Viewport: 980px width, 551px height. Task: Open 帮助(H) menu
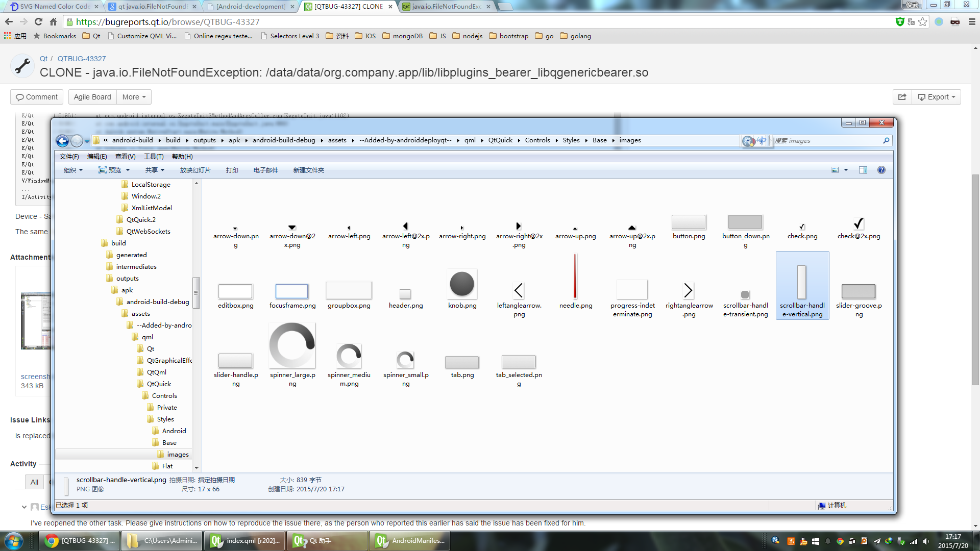(x=182, y=157)
